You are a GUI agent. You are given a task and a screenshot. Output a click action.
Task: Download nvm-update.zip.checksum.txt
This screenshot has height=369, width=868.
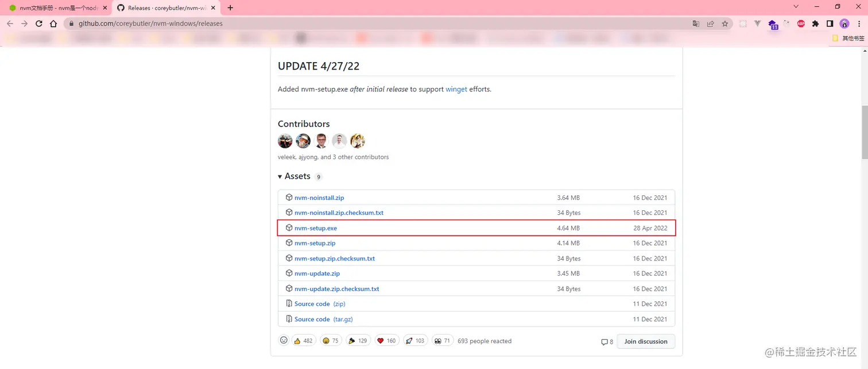[337, 289]
